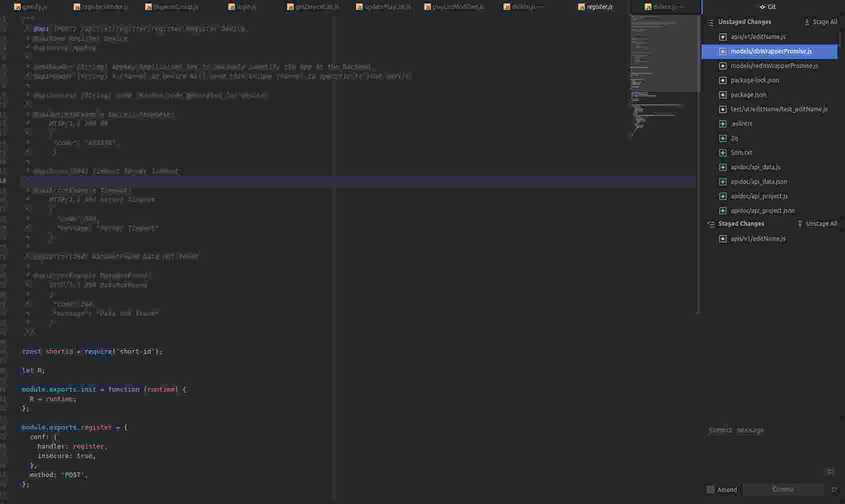This screenshot has width=845, height=504.
Task: Click added-file icon beside apidoc/api_data.json
Action: (722, 182)
